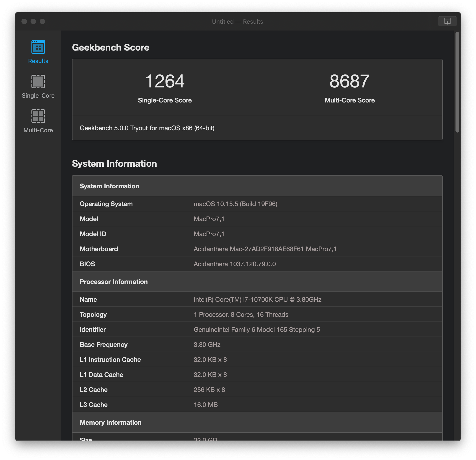The height and width of the screenshot is (460, 476).
Task: Click the Memory Information section header
Action: [257, 422]
